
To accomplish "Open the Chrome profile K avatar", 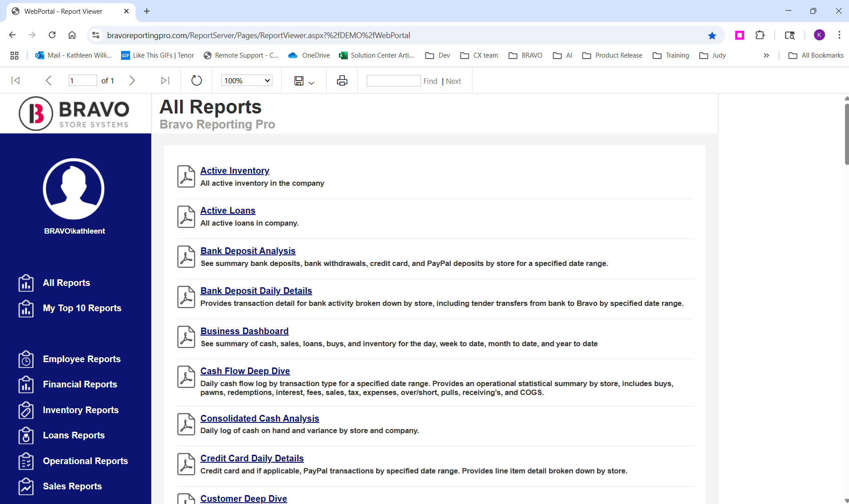I will coord(819,35).
